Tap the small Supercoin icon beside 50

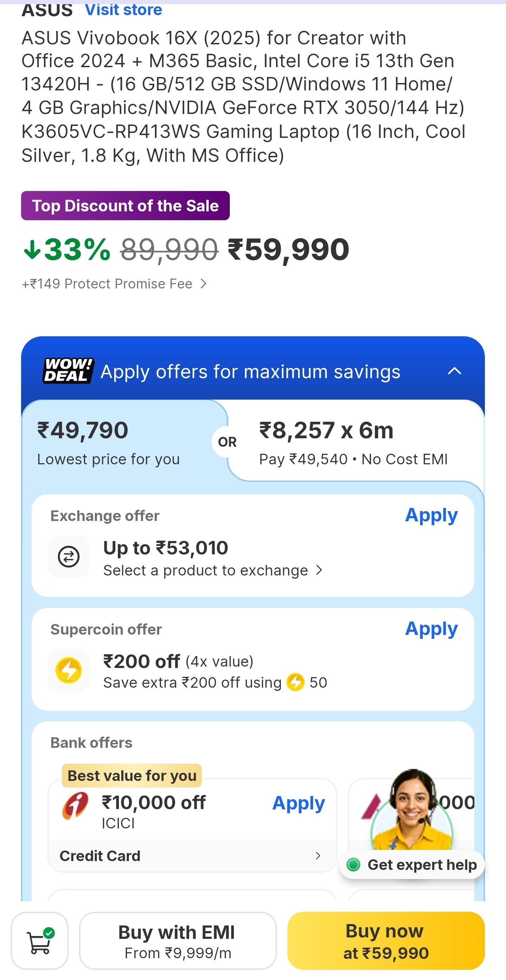coord(296,682)
